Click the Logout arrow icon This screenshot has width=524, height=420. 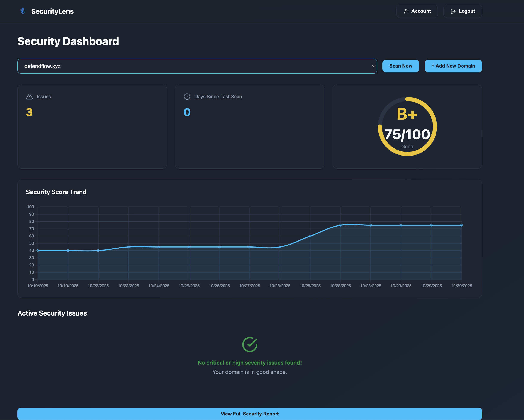pyautogui.click(x=453, y=11)
